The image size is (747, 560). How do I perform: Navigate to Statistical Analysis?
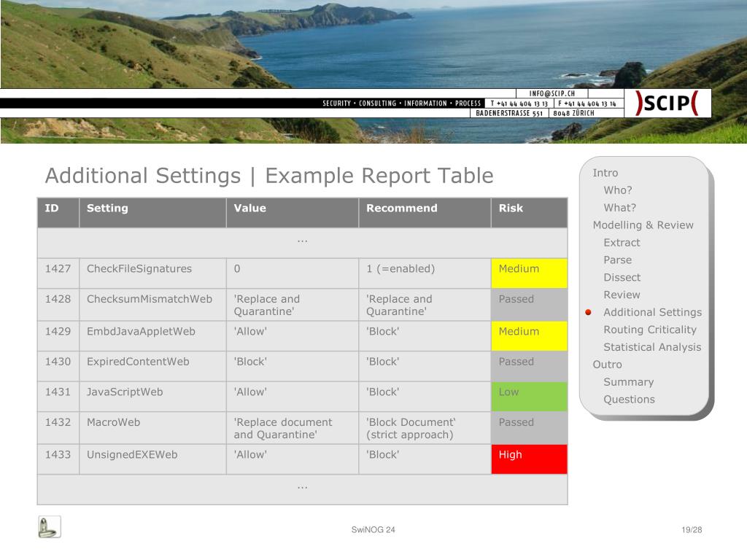(x=651, y=347)
